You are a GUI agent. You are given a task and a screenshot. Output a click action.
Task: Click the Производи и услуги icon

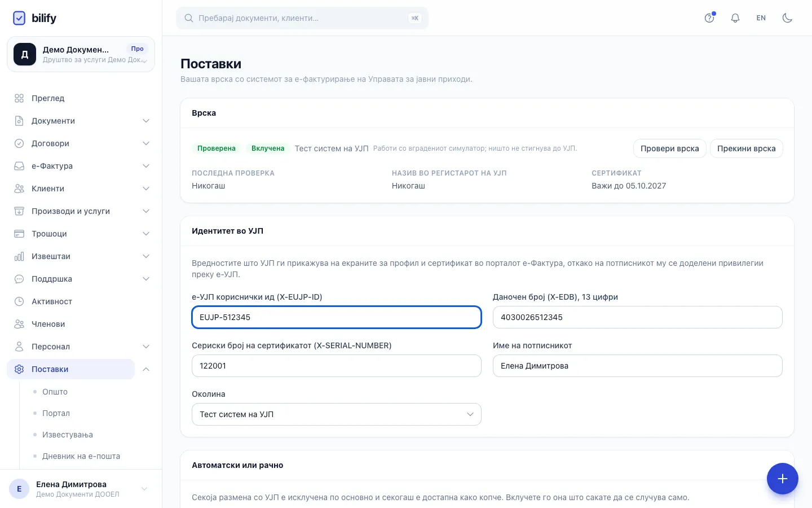click(x=19, y=211)
